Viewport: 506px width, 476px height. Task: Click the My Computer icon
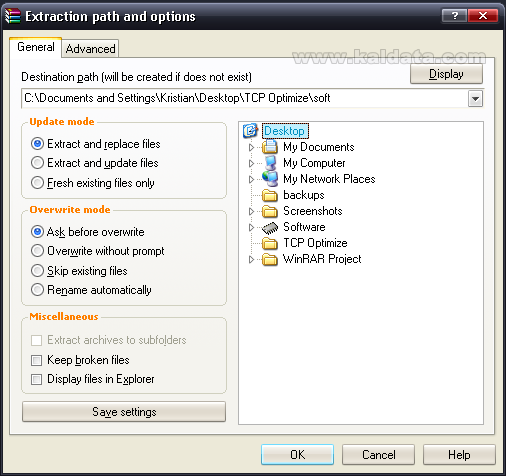(x=270, y=163)
